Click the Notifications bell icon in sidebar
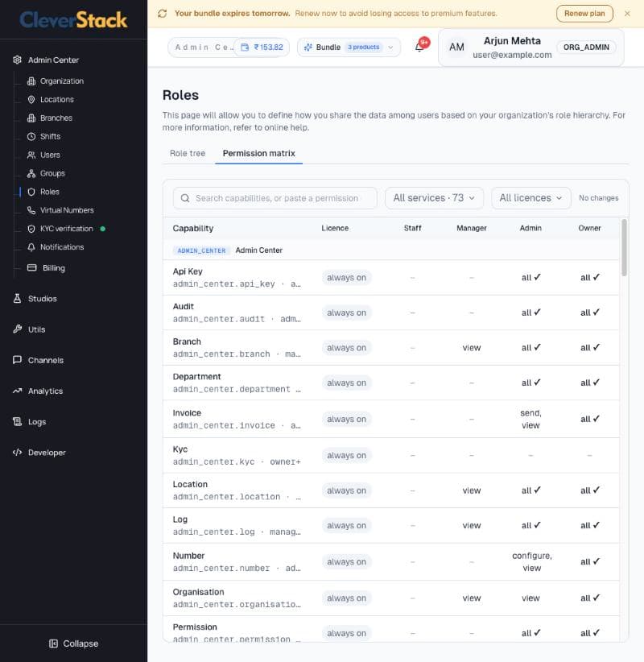The height and width of the screenshot is (662, 644). pyautogui.click(x=31, y=247)
